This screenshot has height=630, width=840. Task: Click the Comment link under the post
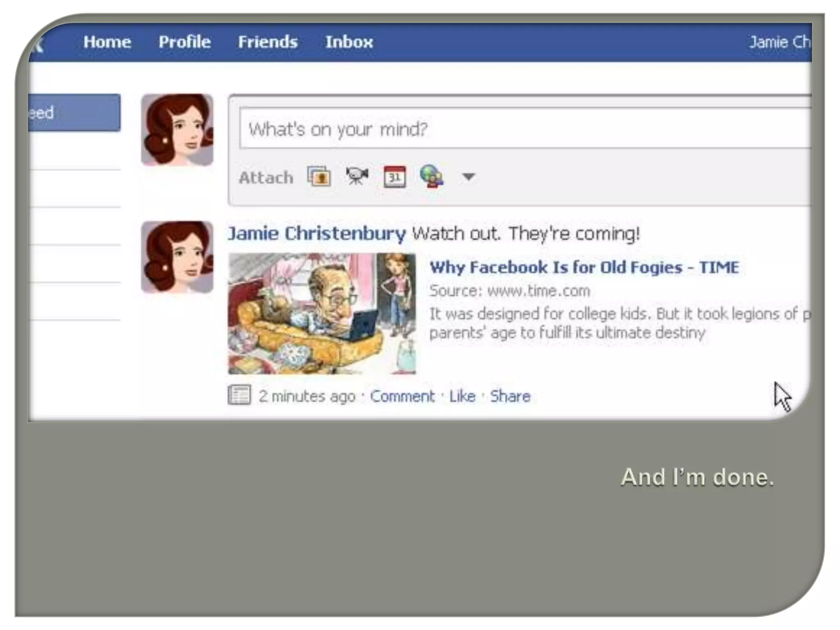pos(402,396)
